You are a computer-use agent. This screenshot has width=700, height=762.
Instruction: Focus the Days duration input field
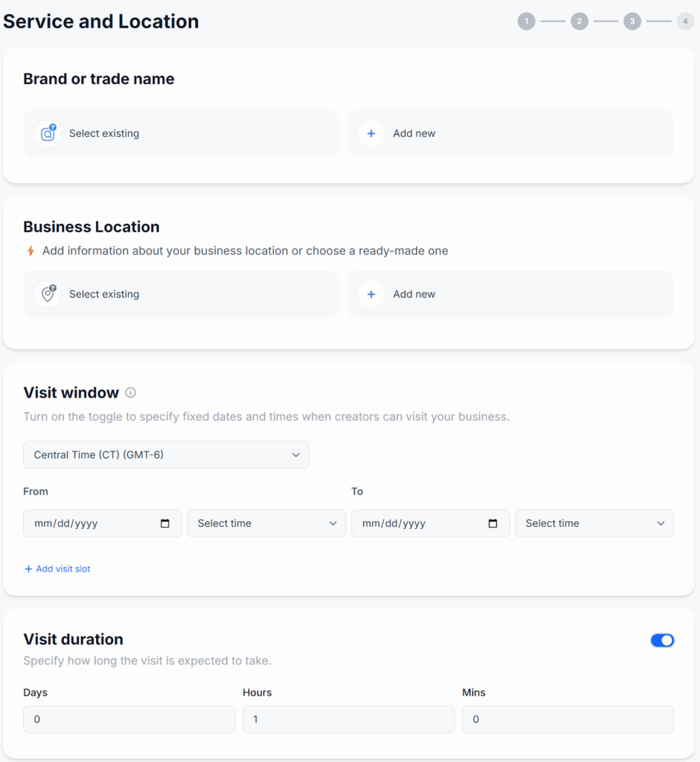pyautogui.click(x=129, y=720)
